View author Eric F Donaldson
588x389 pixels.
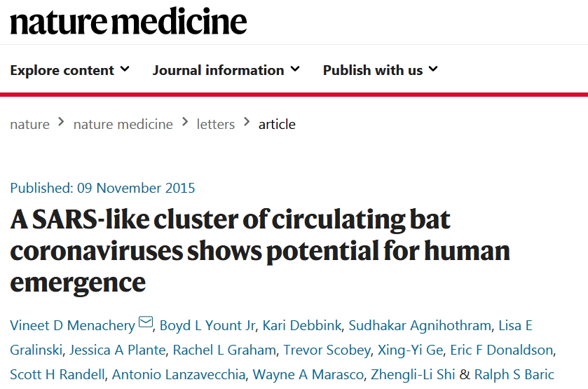[502, 350]
